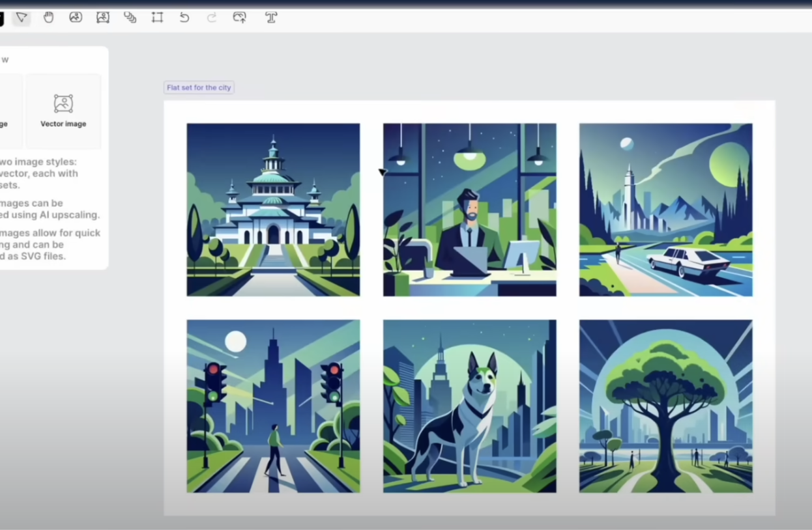This screenshot has width=812, height=530.
Task: Open the stacked image set tool
Action: coord(130,18)
